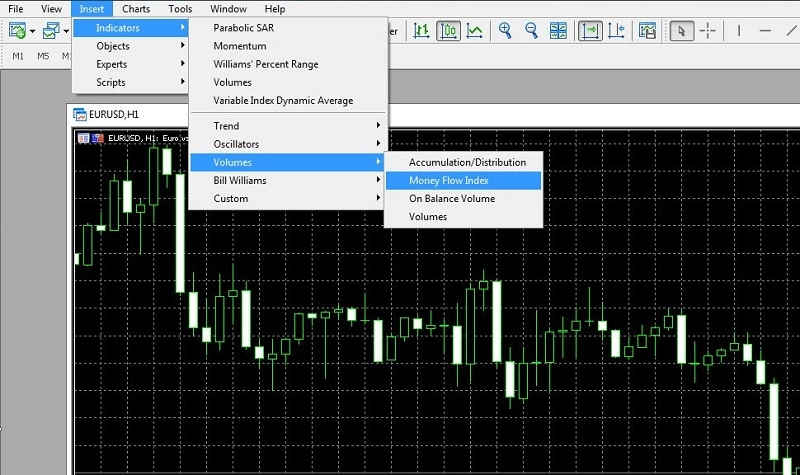Click the Templates toolbar icon
Image resolution: width=800 pixels, height=475 pixels.
point(647,31)
